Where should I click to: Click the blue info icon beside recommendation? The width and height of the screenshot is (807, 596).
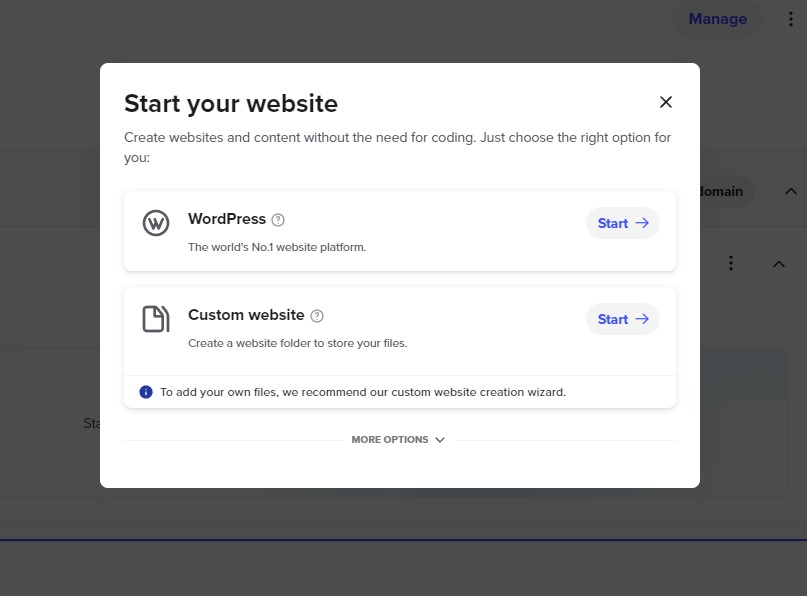coord(146,392)
